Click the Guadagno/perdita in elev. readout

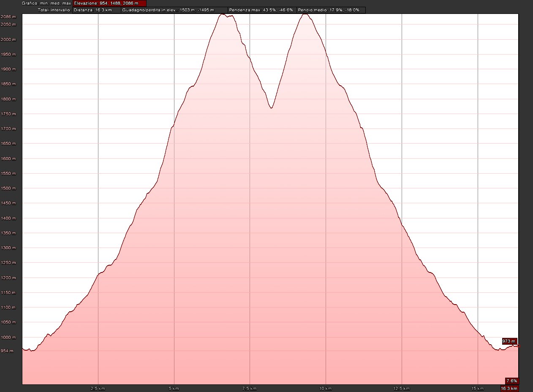pyautogui.click(x=174, y=10)
